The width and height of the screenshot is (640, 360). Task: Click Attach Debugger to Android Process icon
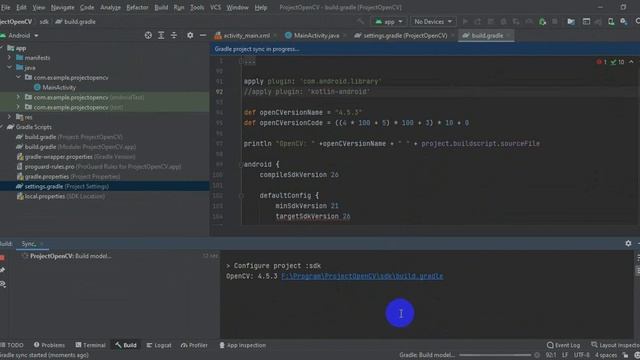coord(542,21)
